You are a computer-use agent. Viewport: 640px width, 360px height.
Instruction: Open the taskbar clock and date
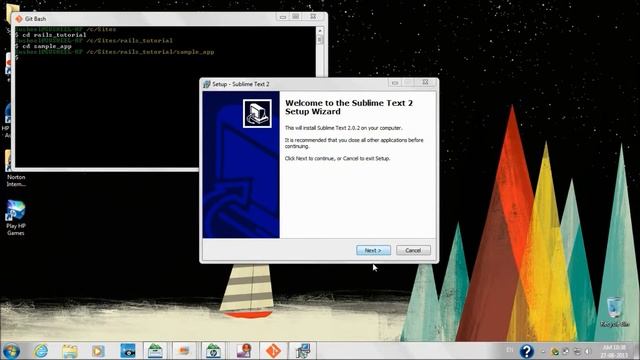point(614,351)
